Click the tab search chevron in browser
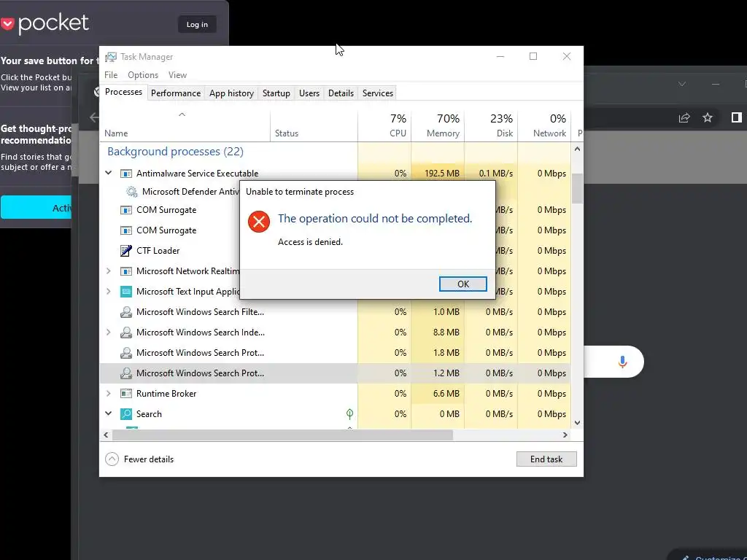Viewport: 747px width, 560px height. (x=682, y=84)
